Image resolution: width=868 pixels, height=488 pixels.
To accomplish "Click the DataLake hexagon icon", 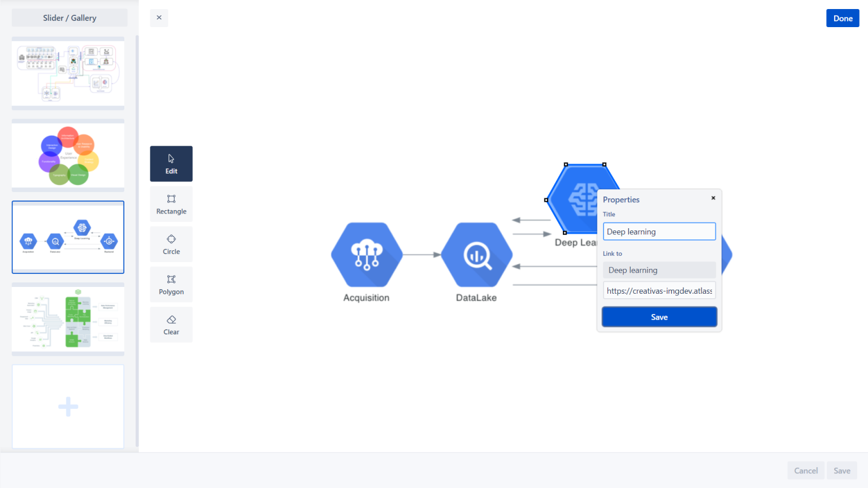I will point(476,255).
